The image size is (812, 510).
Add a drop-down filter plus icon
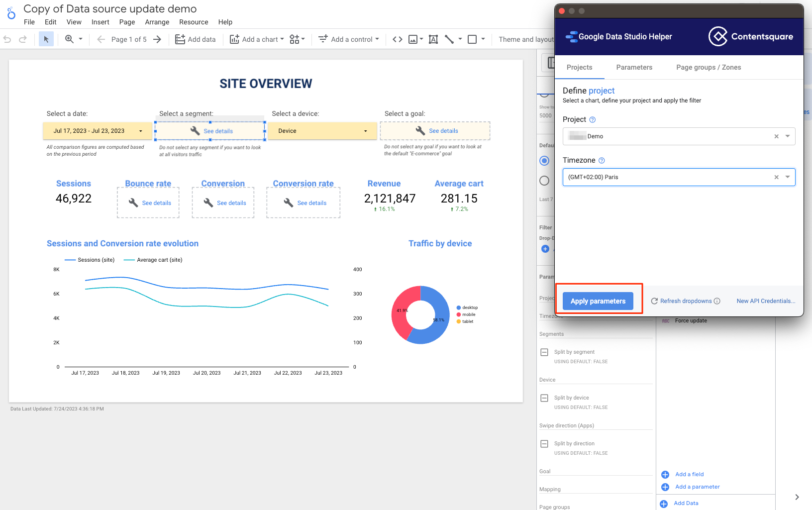tap(545, 249)
